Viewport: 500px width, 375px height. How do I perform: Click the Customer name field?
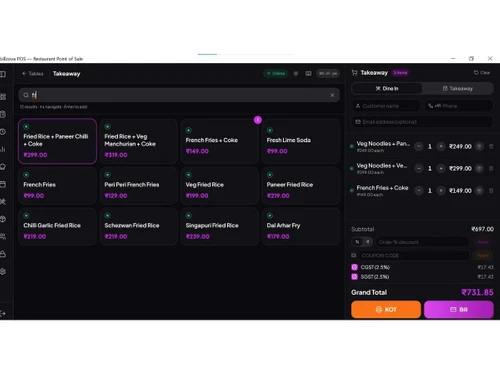pyautogui.click(x=386, y=106)
